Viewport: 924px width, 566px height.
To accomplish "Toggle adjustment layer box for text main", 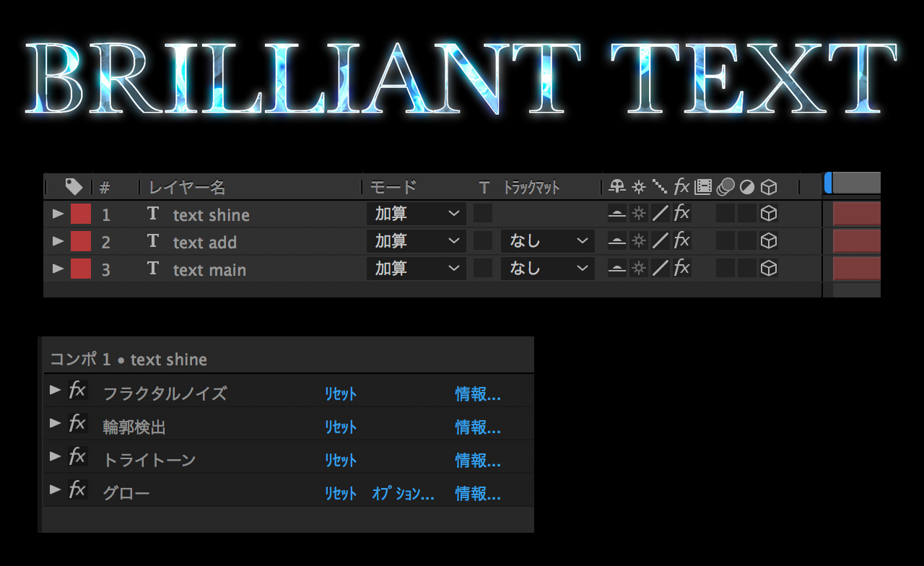I will [747, 269].
